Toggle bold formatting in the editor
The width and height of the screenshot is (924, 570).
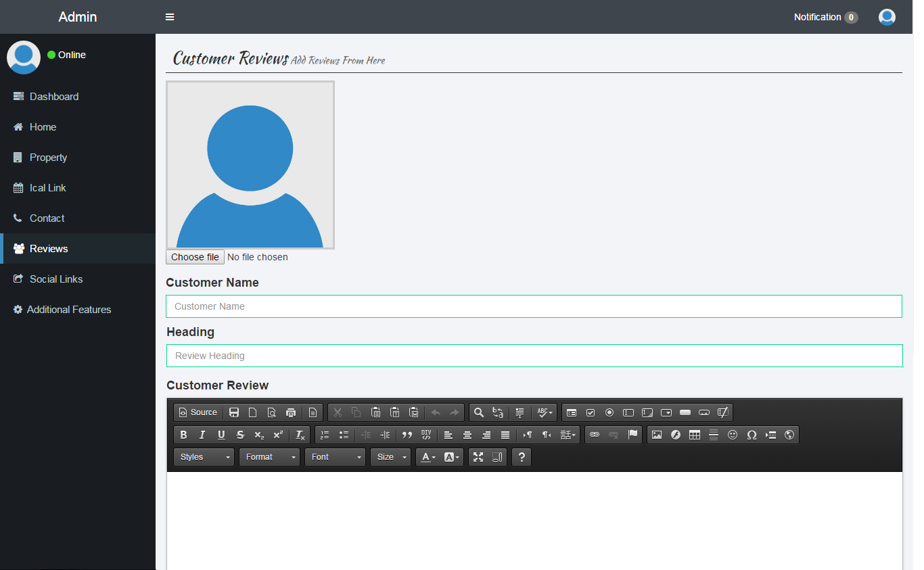[x=183, y=435]
